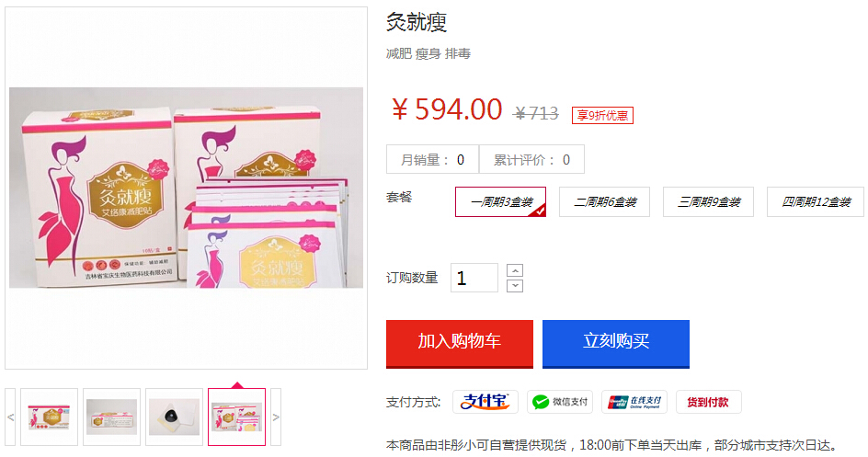Select 二周期6盒装 package option
868x457 pixels.
pos(604,202)
